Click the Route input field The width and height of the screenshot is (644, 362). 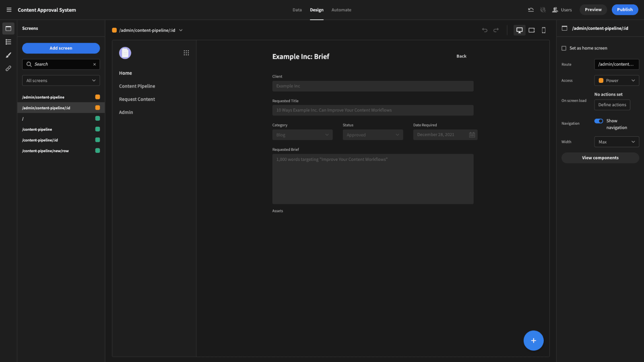click(x=617, y=64)
